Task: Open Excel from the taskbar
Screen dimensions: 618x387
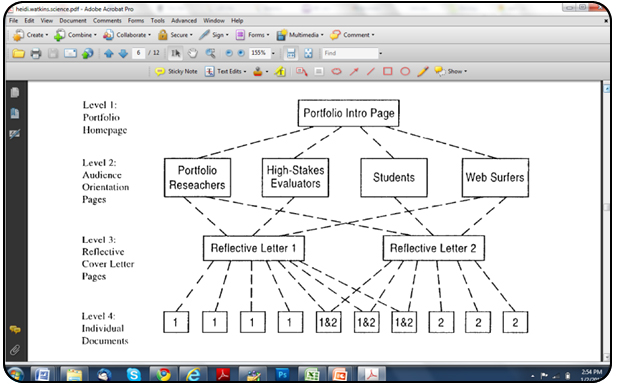Action: click(x=311, y=374)
